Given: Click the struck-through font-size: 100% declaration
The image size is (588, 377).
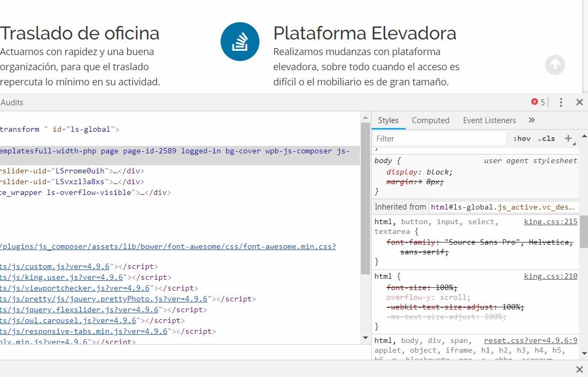Looking at the screenshot, I should pyautogui.click(x=422, y=288).
